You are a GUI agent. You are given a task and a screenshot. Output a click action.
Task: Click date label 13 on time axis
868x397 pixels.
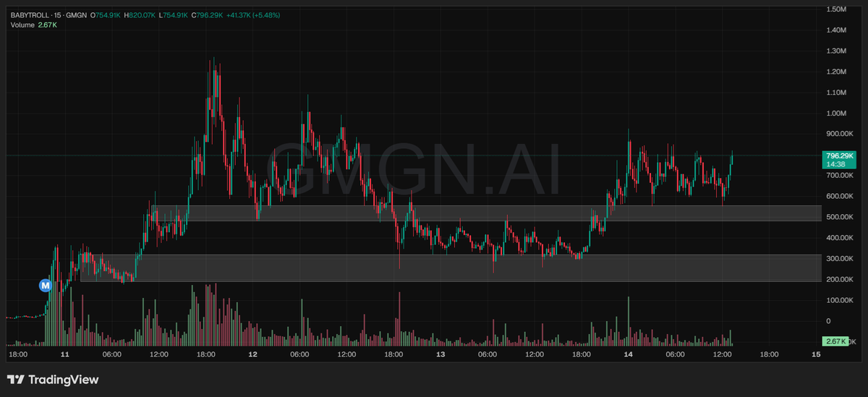coord(441,355)
